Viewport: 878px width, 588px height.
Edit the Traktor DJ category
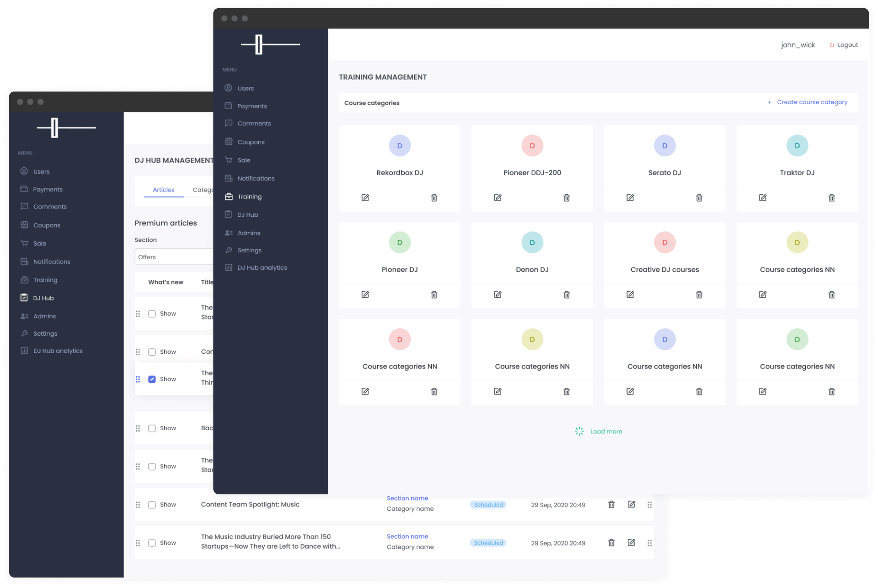(x=763, y=198)
